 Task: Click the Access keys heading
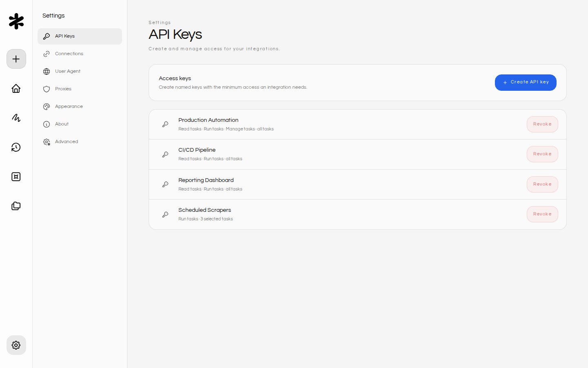tap(175, 79)
